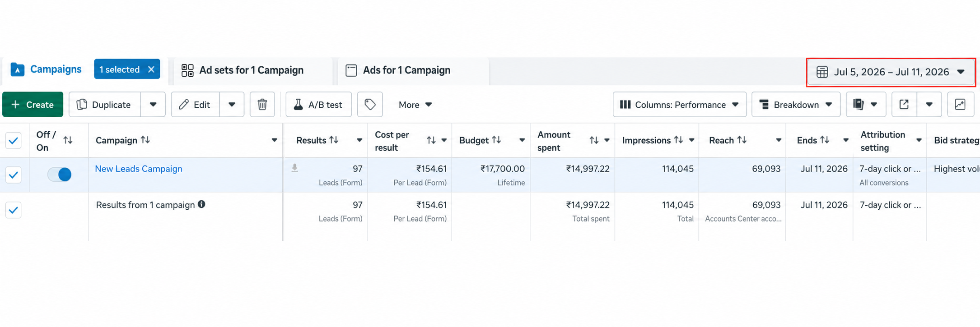The height and width of the screenshot is (327, 980).
Task: Open the export options dropdown arrow
Action: coord(929,105)
